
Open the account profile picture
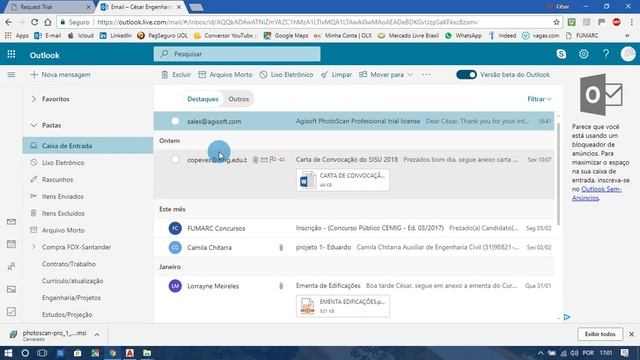628,54
